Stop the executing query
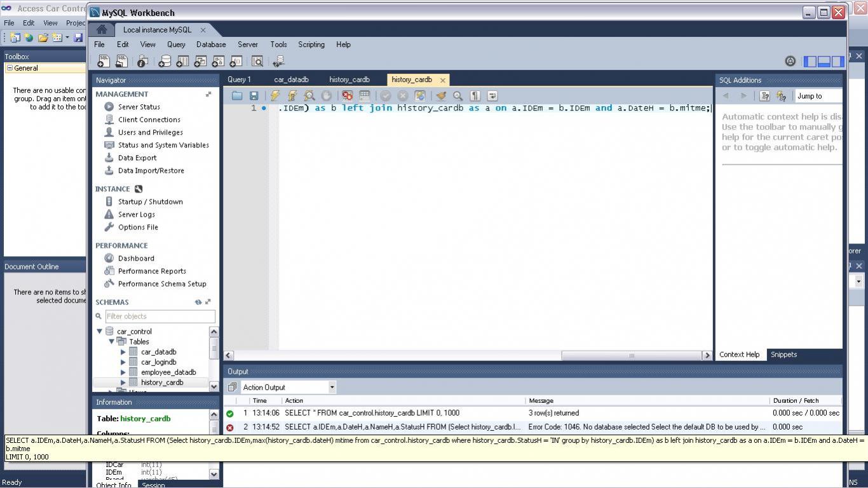The width and height of the screenshot is (868, 488). pos(326,96)
